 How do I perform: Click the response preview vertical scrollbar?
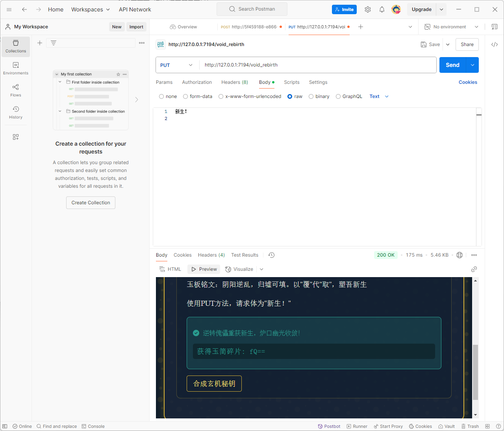[475, 372]
